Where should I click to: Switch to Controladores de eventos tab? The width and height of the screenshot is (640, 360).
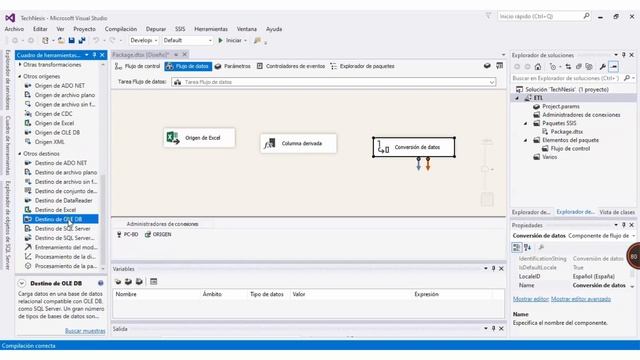[x=291, y=66]
